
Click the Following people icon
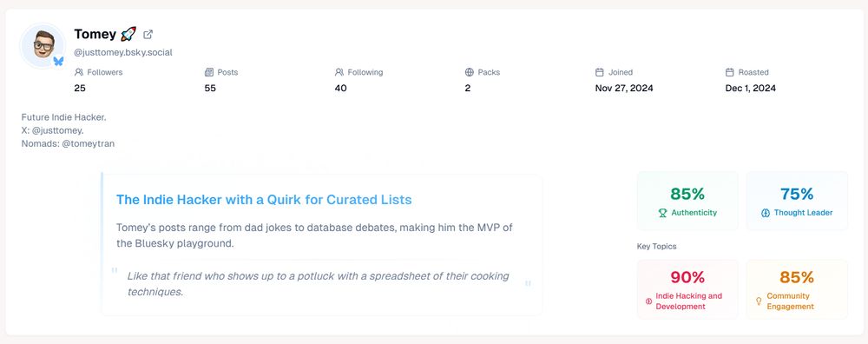point(339,72)
